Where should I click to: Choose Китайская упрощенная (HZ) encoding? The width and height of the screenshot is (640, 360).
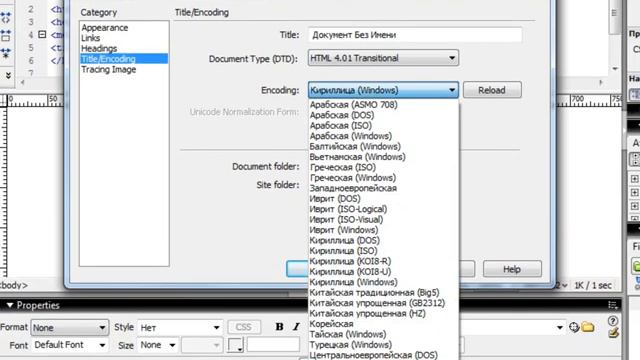tap(384, 313)
